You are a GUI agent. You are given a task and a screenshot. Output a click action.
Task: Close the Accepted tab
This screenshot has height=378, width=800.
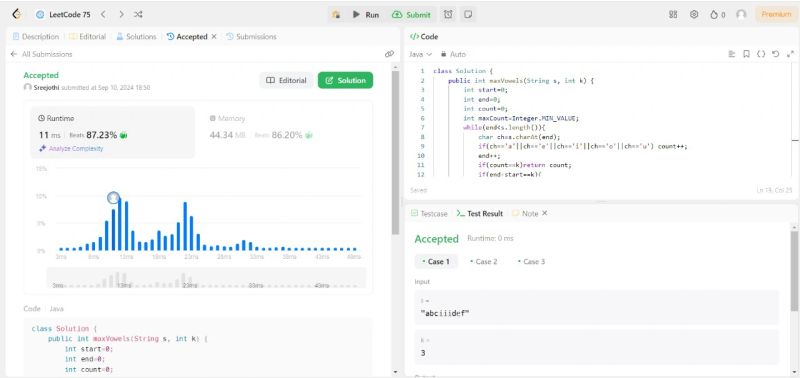(x=214, y=37)
